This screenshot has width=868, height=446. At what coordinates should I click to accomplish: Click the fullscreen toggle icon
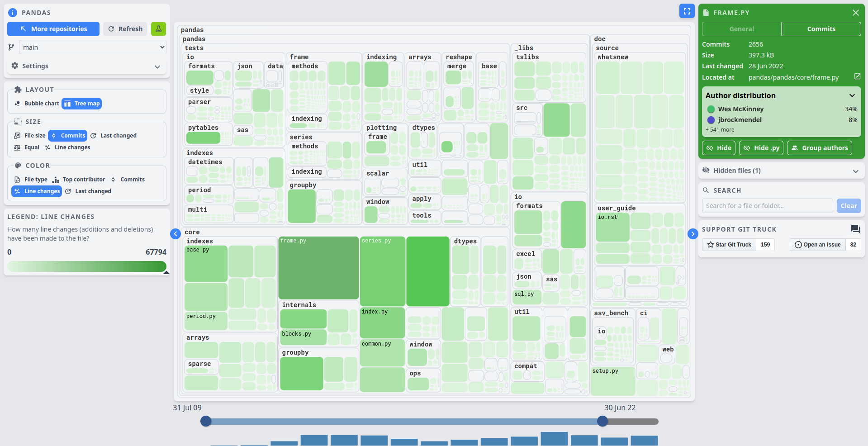(687, 11)
